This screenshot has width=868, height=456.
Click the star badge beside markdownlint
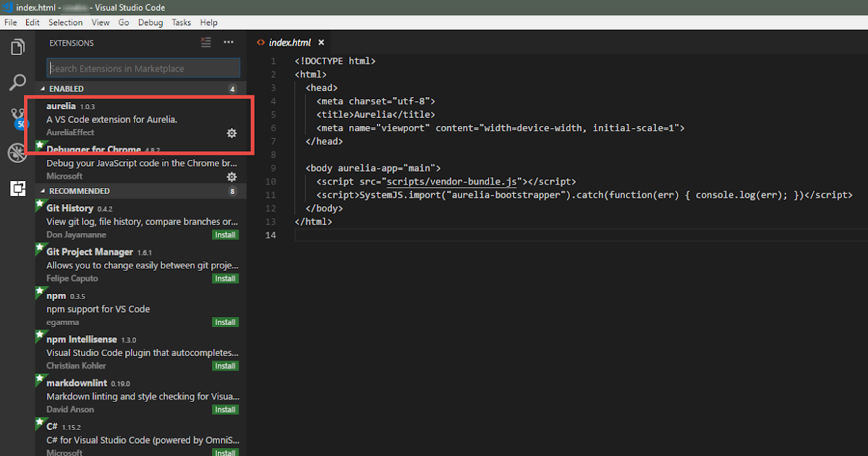40,379
